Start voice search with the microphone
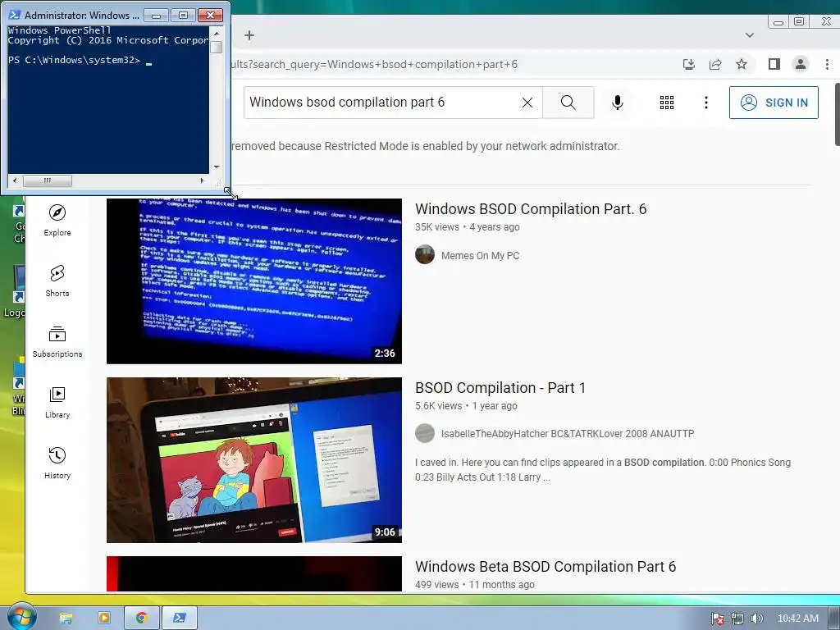Screen dimensions: 840x630 pos(617,103)
